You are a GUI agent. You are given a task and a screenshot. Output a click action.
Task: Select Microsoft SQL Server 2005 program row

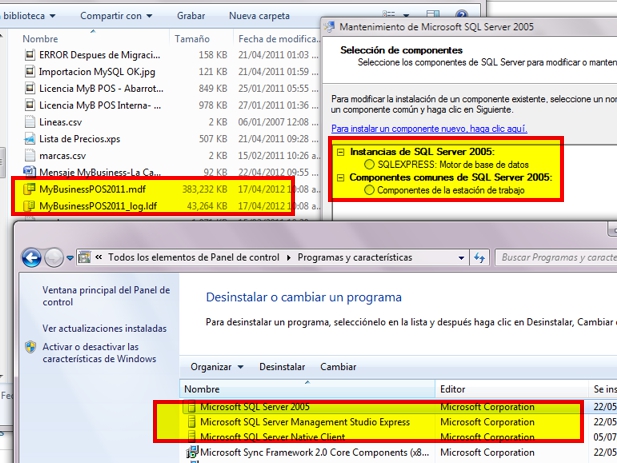399,407
